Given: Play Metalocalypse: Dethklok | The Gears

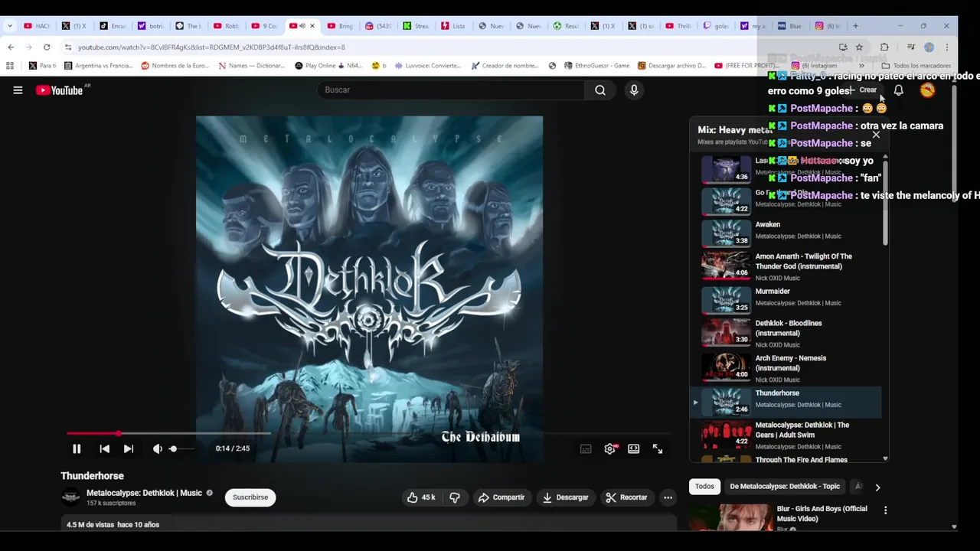Looking at the screenshot, I should coord(791,435).
